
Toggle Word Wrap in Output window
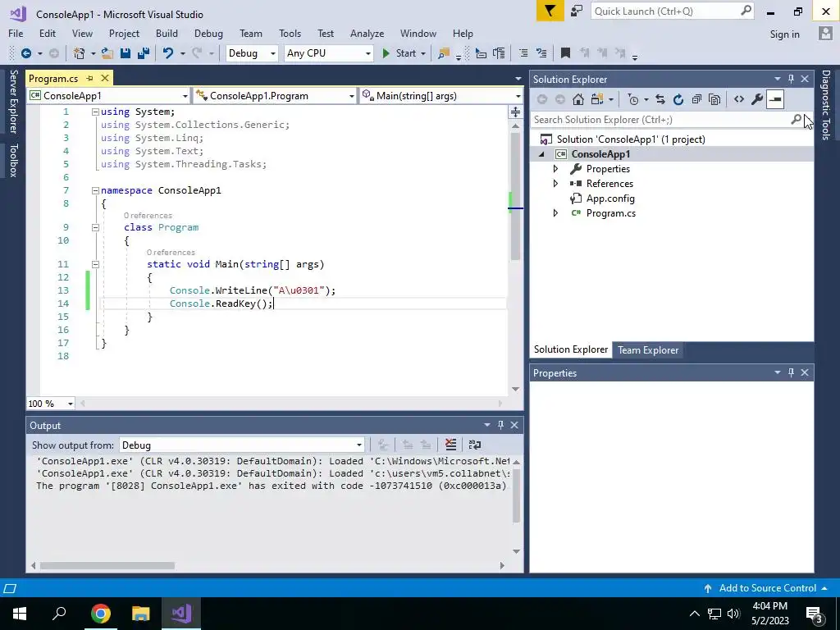475,445
